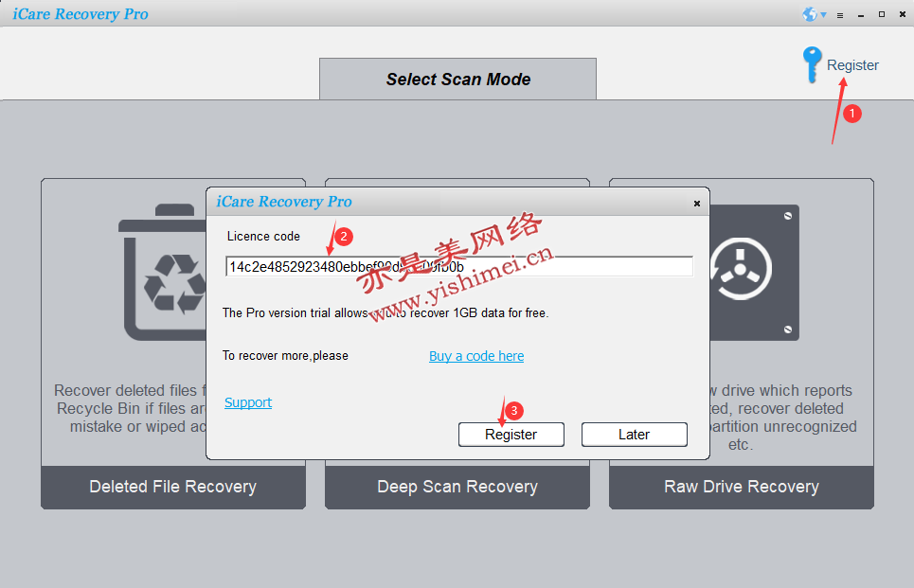This screenshot has width=914, height=588.
Task: Open the globe language selector
Action: (x=814, y=14)
